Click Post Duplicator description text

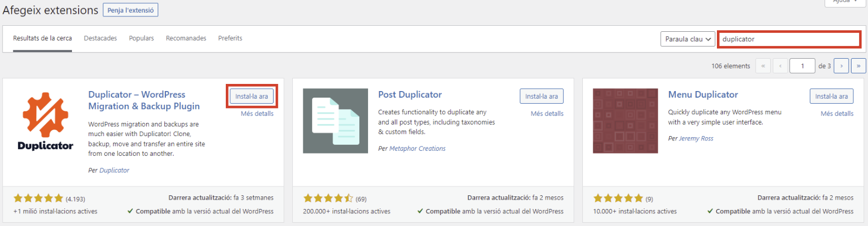click(x=436, y=122)
